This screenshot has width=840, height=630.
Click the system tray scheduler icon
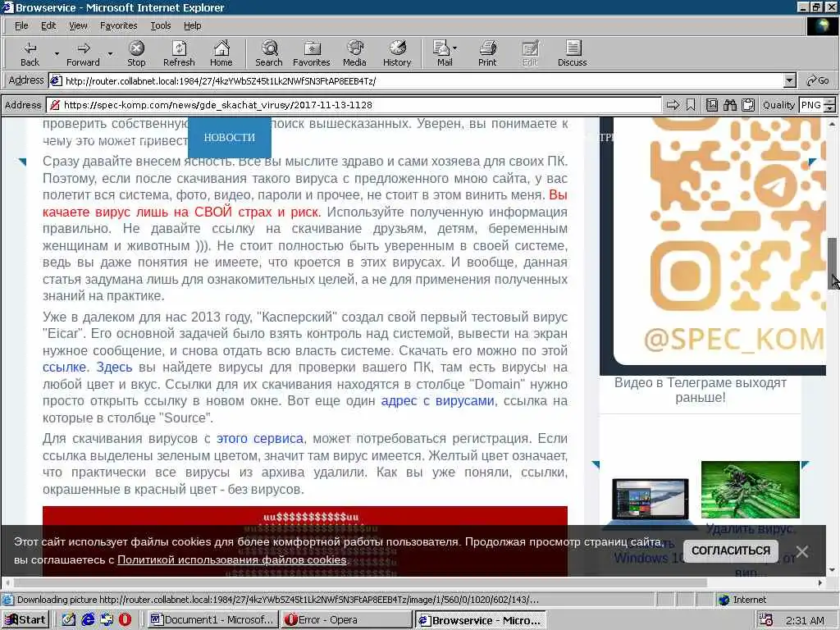[x=766, y=620]
